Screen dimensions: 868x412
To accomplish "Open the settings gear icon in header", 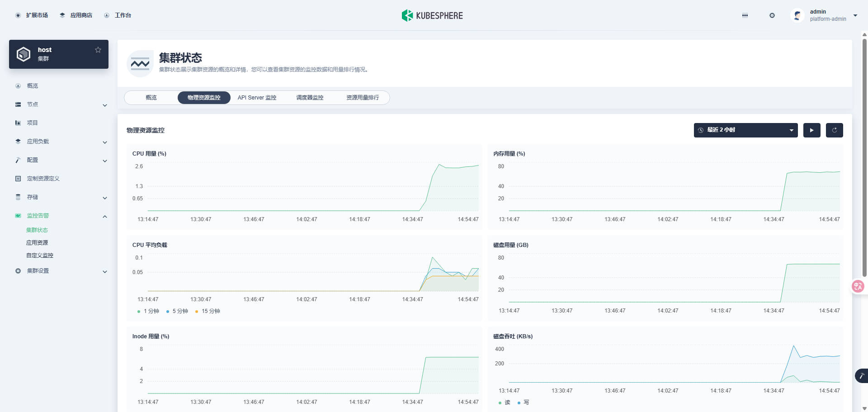I will click(x=772, y=15).
